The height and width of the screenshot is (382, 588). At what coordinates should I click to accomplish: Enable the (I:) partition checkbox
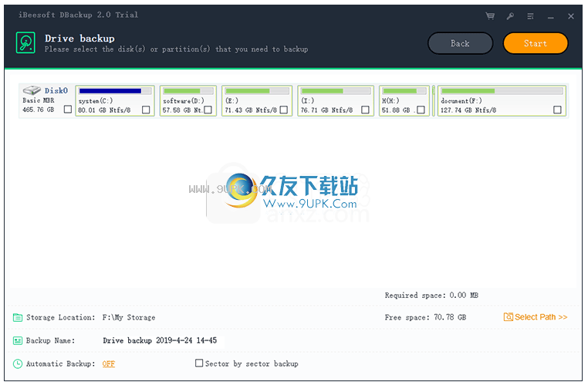coord(365,110)
